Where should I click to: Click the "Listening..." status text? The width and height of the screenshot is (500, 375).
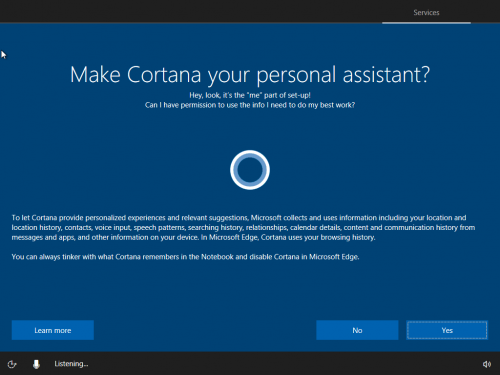click(x=71, y=364)
